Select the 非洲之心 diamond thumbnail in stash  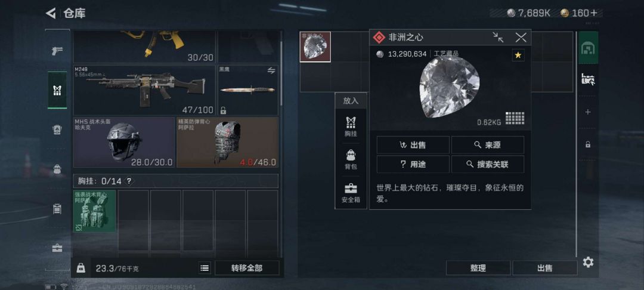click(315, 47)
